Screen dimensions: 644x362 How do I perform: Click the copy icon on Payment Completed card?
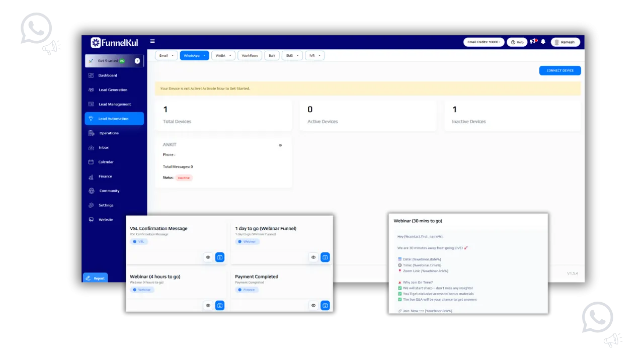325,305
